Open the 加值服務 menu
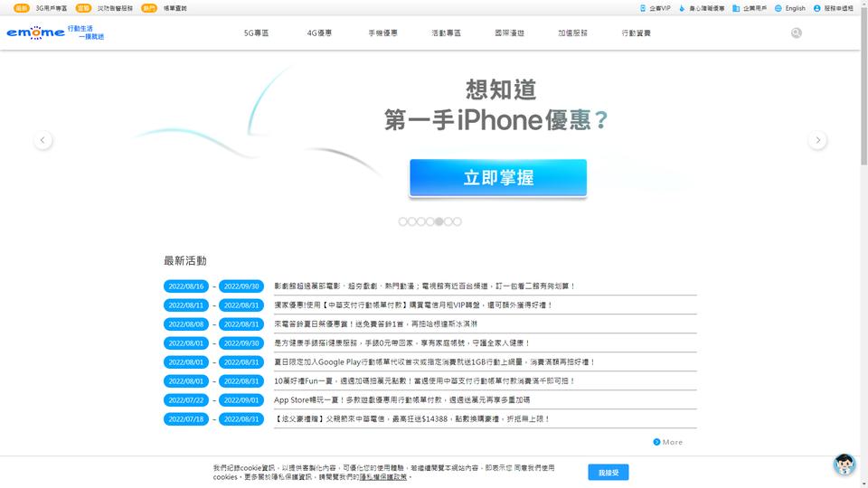 click(x=572, y=33)
